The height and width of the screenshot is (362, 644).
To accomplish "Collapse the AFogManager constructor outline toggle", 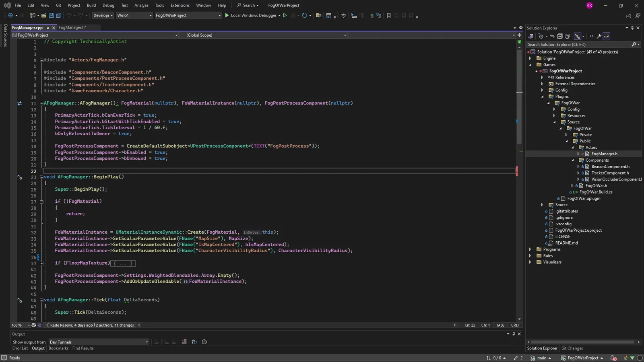I will click(41, 103).
